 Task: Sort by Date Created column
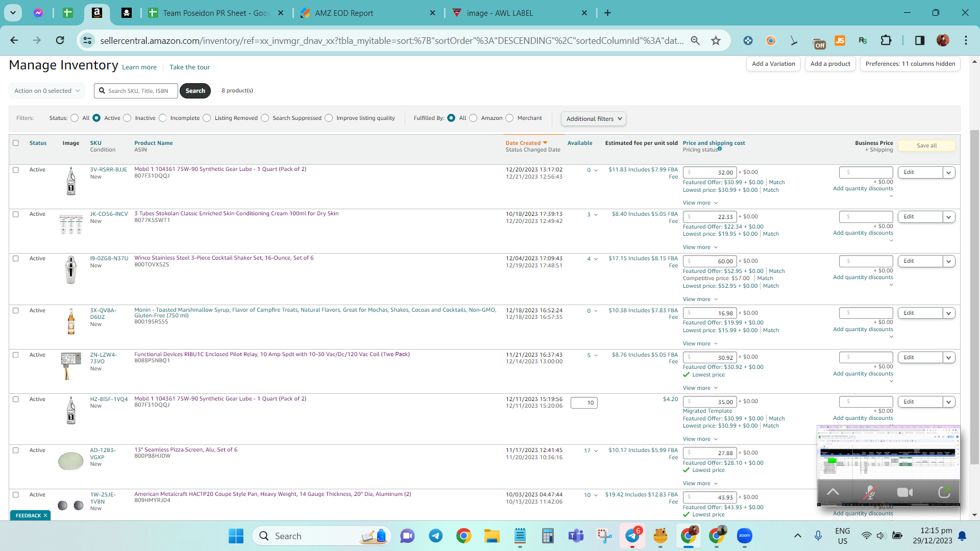(526, 143)
